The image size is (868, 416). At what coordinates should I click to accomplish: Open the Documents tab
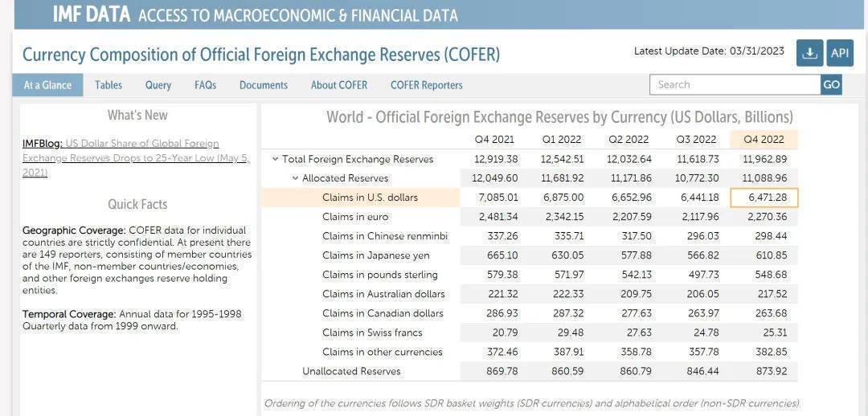(x=264, y=85)
